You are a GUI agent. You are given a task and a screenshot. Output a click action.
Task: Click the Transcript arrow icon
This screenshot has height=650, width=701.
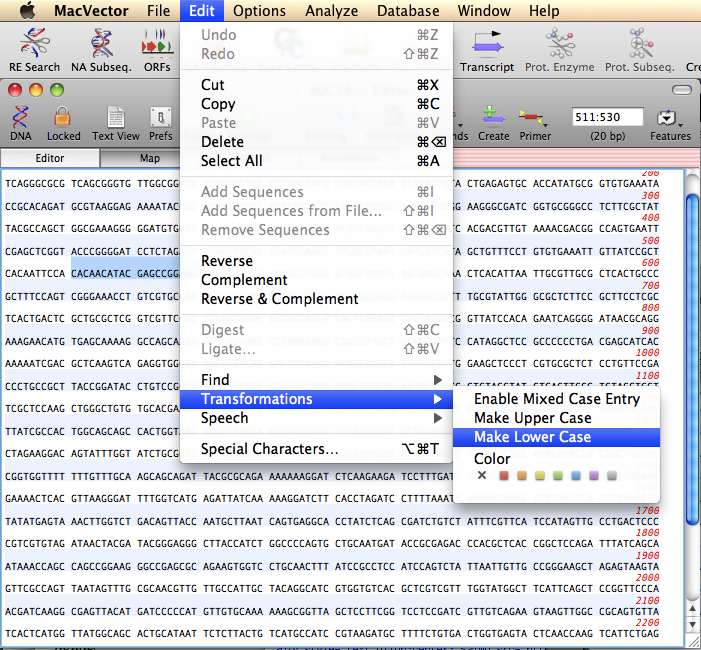pyautogui.click(x=487, y=44)
